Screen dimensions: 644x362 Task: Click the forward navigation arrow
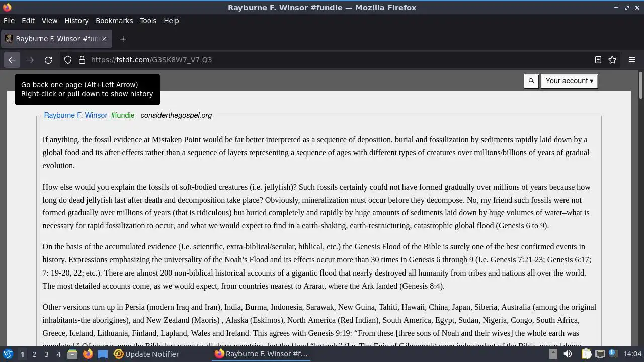[x=30, y=60]
